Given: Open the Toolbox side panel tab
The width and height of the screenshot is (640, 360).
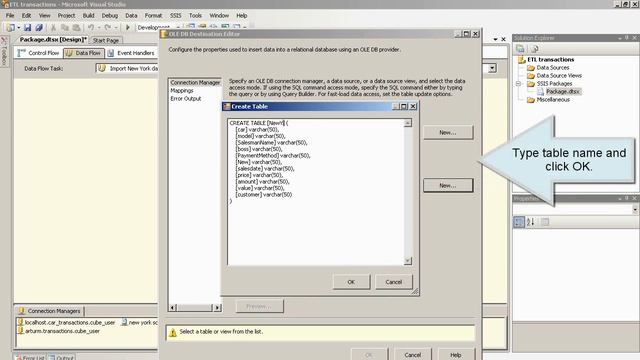Looking at the screenshot, I should coord(4,51).
